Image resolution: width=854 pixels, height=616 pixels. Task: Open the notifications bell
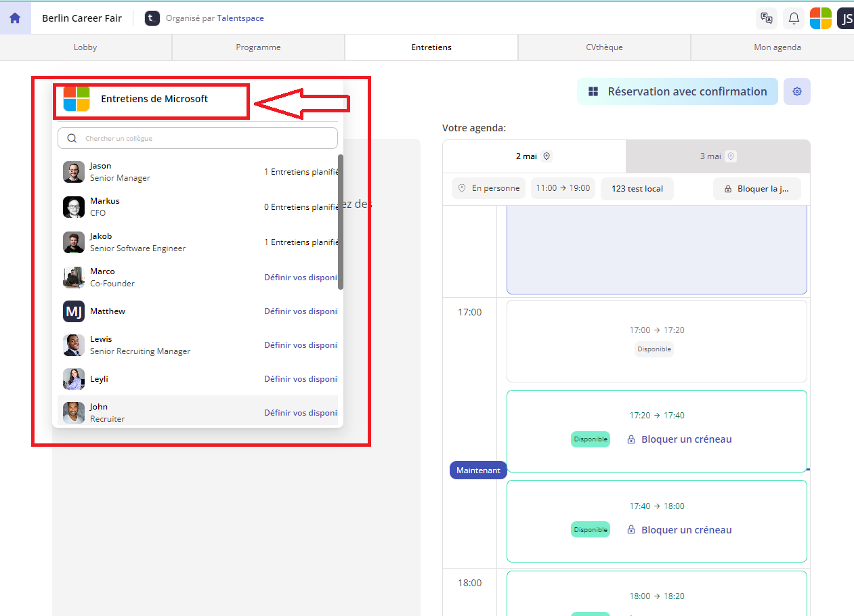coord(794,18)
